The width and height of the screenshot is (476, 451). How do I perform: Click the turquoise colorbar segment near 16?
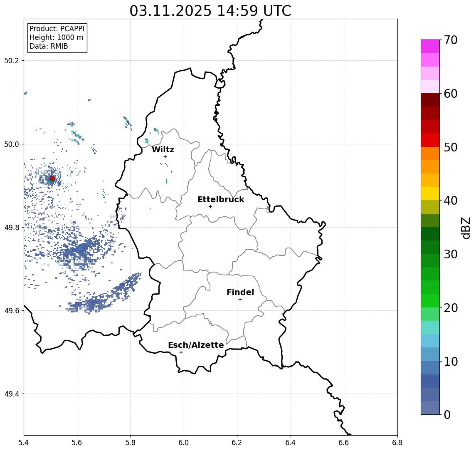tap(430, 327)
